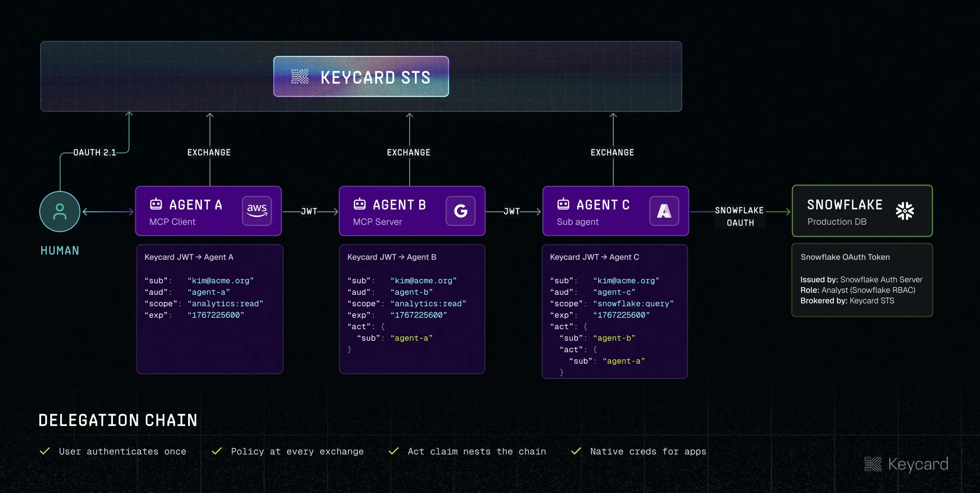Select the Agent C Sub agent card

click(x=616, y=211)
